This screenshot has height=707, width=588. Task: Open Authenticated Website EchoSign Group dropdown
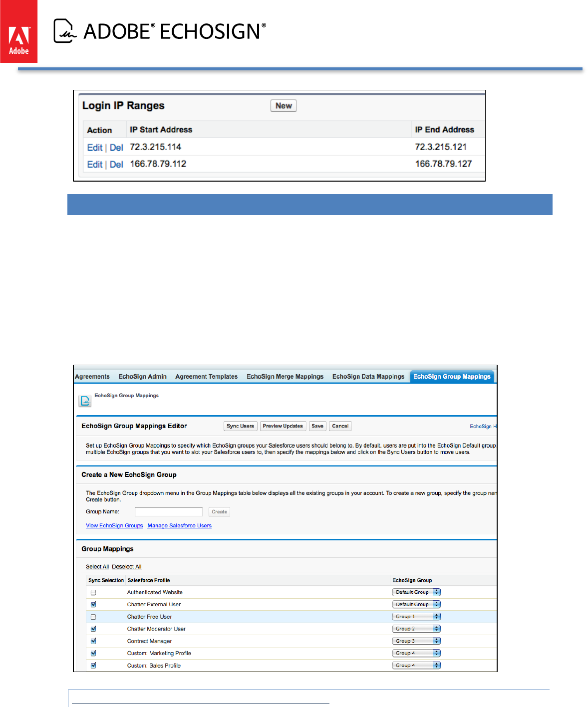tap(416, 592)
